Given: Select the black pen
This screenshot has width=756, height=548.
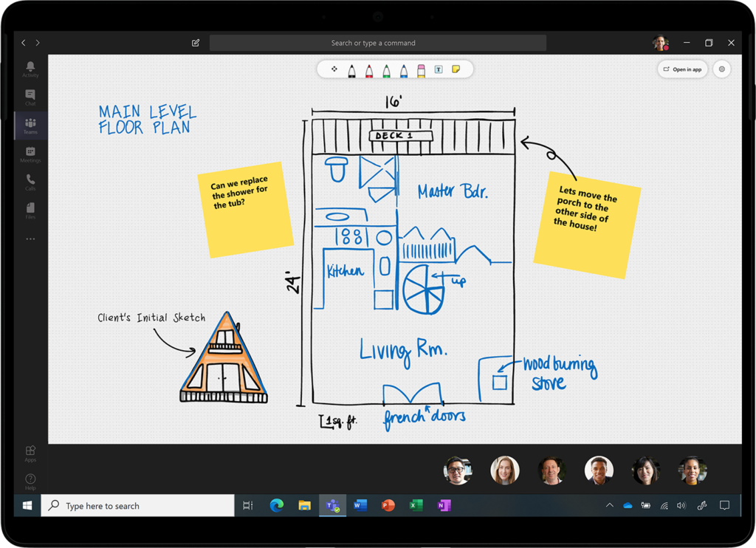Looking at the screenshot, I should coord(352,69).
